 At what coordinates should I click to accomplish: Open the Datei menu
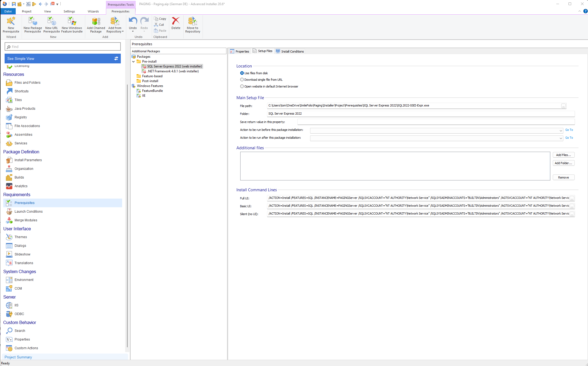click(8, 11)
